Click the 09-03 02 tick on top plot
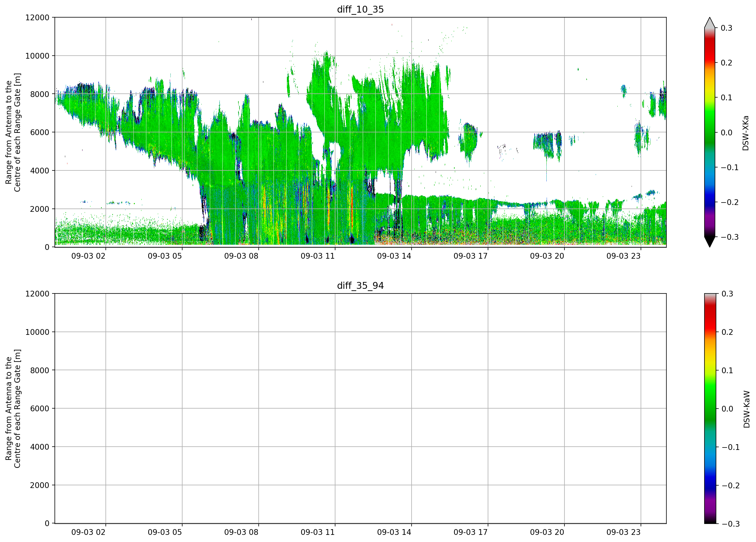This screenshot has height=542, width=756. (88, 256)
